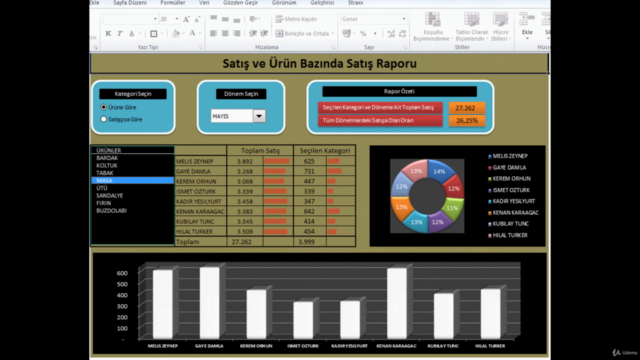640x360 pixels.
Task: Switch to Gözden Geçir tab
Action: [240, 3]
